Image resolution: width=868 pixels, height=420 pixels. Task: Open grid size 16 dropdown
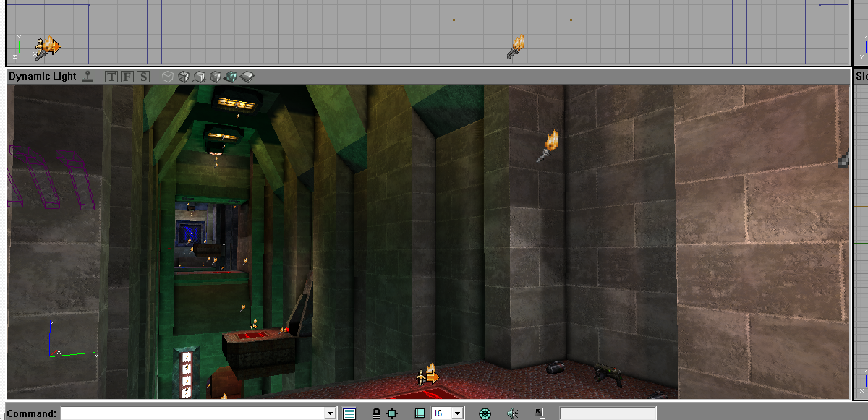tap(456, 413)
